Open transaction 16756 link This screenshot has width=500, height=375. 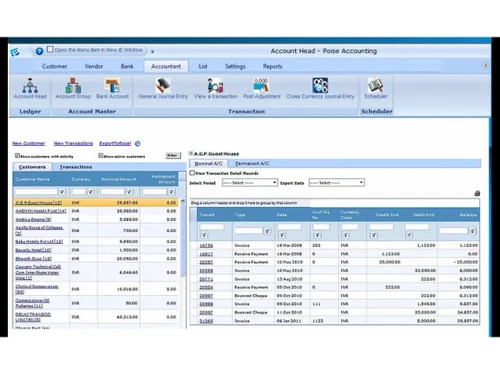(x=206, y=245)
